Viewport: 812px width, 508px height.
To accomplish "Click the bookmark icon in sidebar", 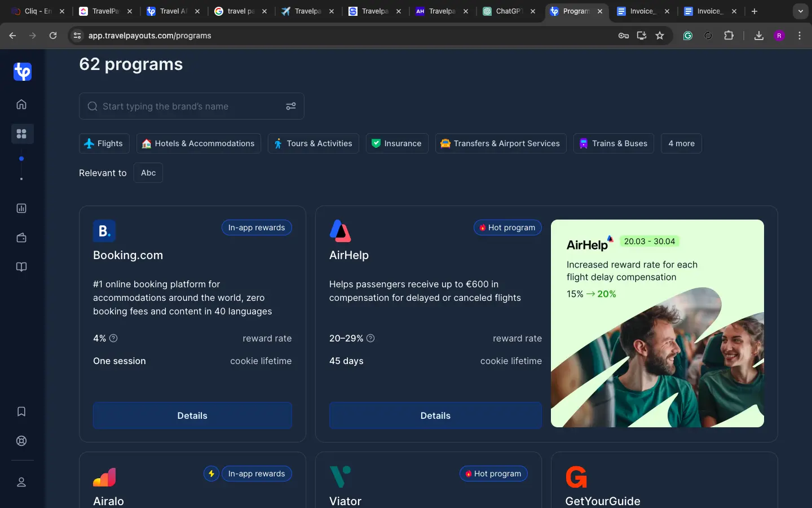I will coord(21,411).
